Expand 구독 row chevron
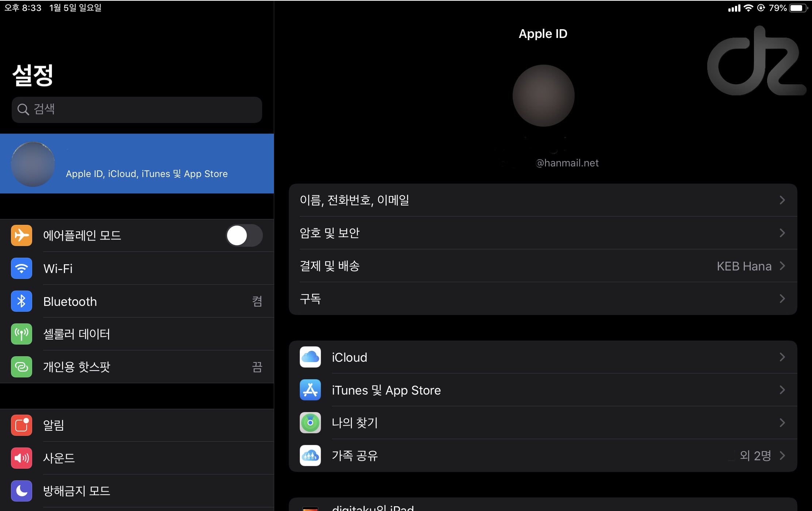 pyautogui.click(x=782, y=299)
